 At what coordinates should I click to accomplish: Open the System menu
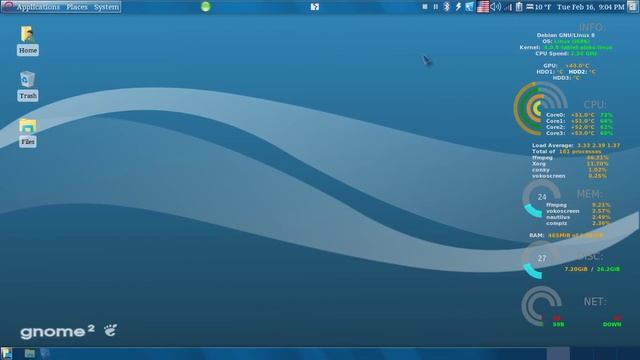tap(106, 7)
